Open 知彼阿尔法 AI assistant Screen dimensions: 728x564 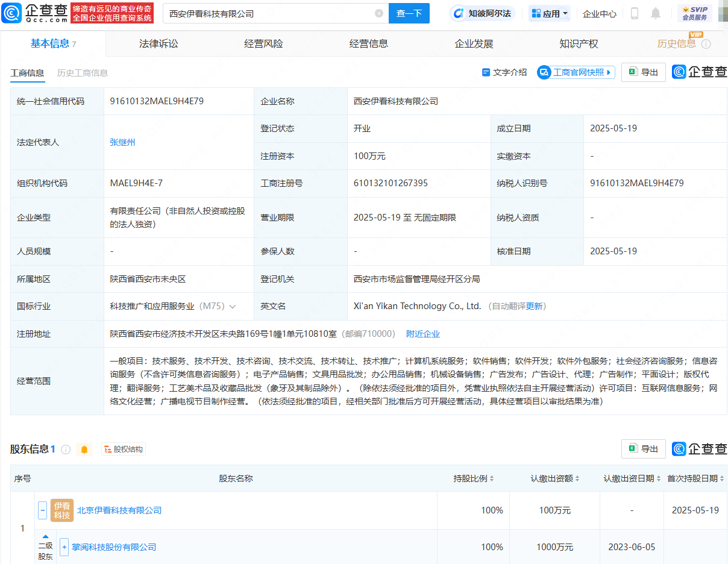[x=482, y=13]
